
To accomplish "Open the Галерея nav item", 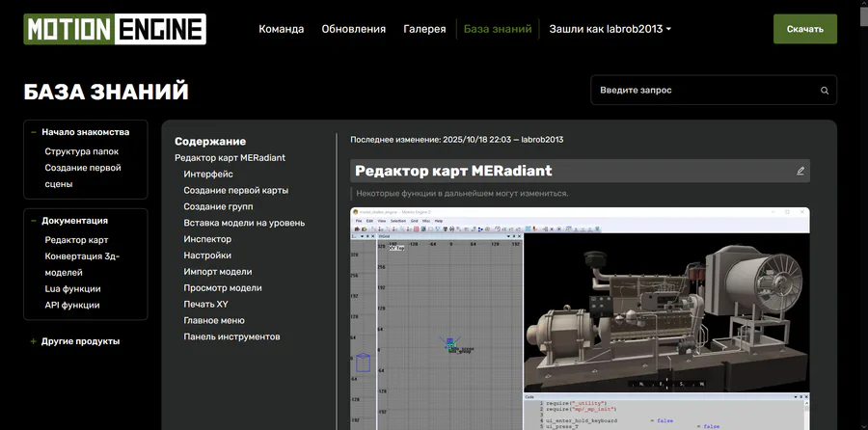I will point(424,29).
